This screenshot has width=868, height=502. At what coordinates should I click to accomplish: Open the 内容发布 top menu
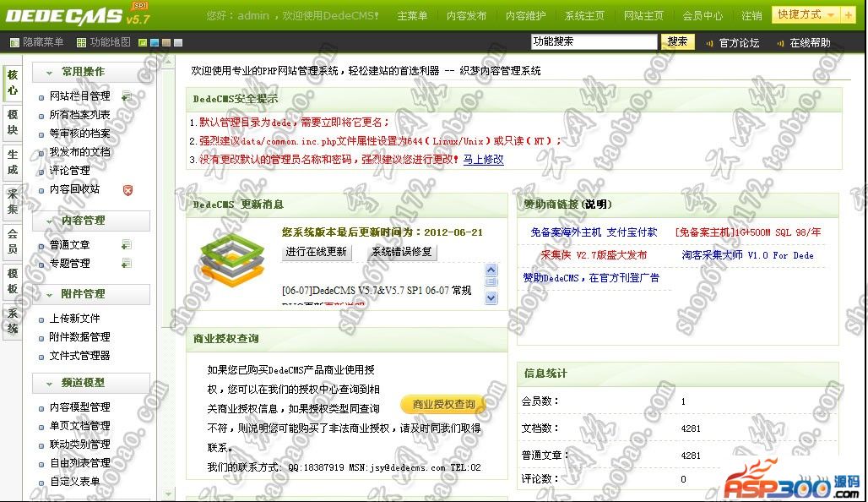point(467,15)
